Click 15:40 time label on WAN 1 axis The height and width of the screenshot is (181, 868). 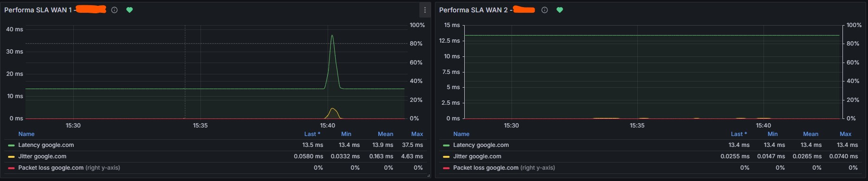(328, 126)
